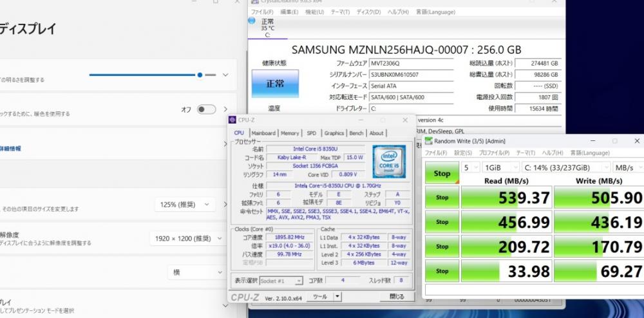Click the blue 正常 health status button
Viewport: 644px width, 318px height.
pyautogui.click(x=275, y=84)
